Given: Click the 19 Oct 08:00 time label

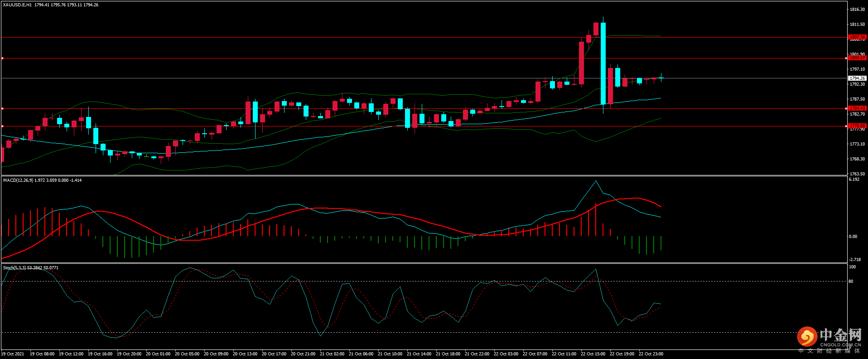Looking at the screenshot, I should click(x=42, y=354).
